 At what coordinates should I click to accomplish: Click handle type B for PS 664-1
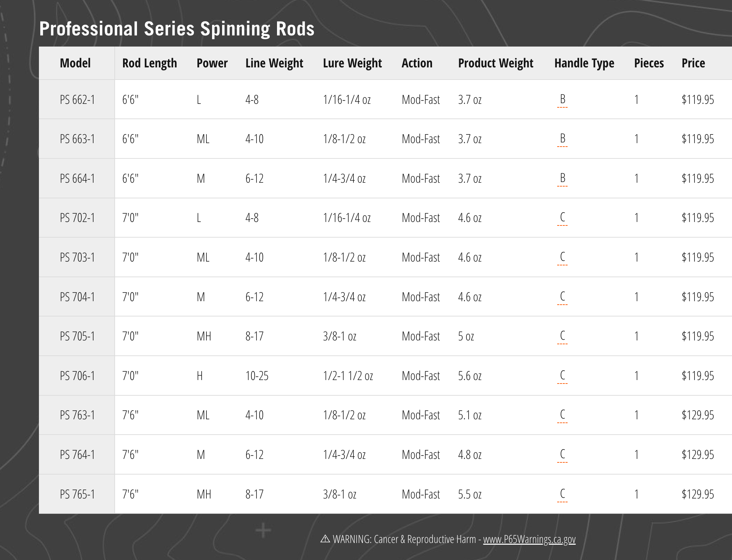pos(562,179)
